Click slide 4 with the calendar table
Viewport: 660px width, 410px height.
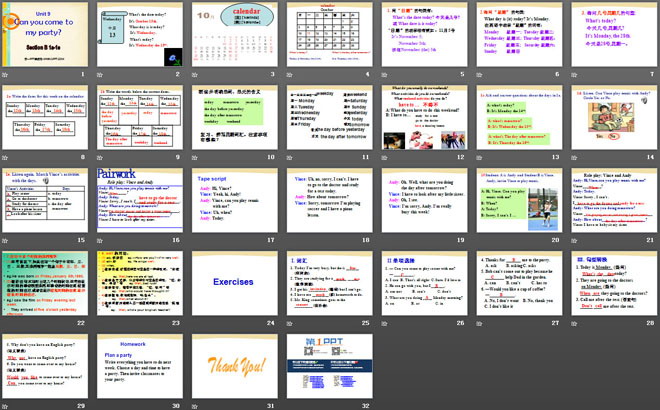(x=330, y=35)
